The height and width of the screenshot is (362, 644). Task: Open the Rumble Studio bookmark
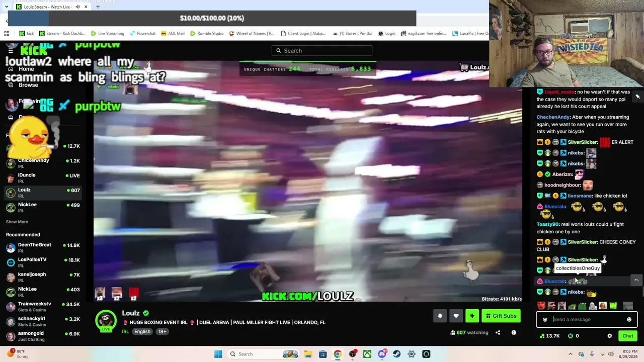(x=207, y=34)
